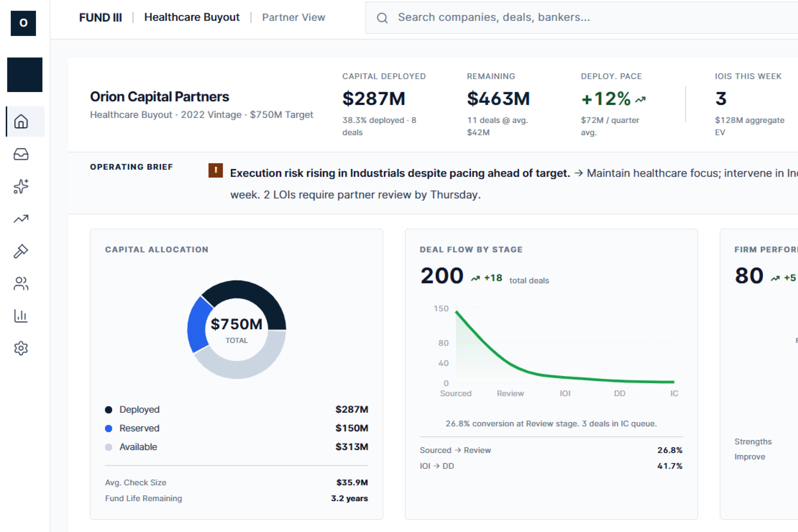Open the people contacts sidebar icon

pyautogui.click(x=21, y=284)
